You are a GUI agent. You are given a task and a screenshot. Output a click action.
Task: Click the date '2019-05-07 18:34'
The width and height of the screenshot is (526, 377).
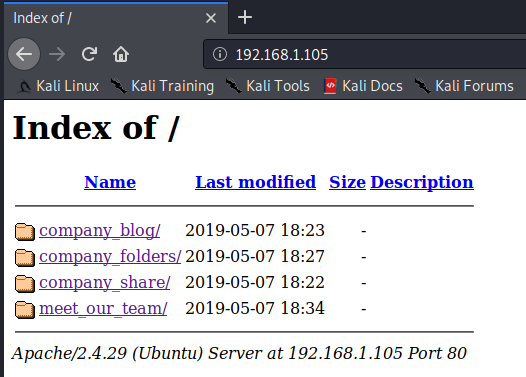click(255, 308)
